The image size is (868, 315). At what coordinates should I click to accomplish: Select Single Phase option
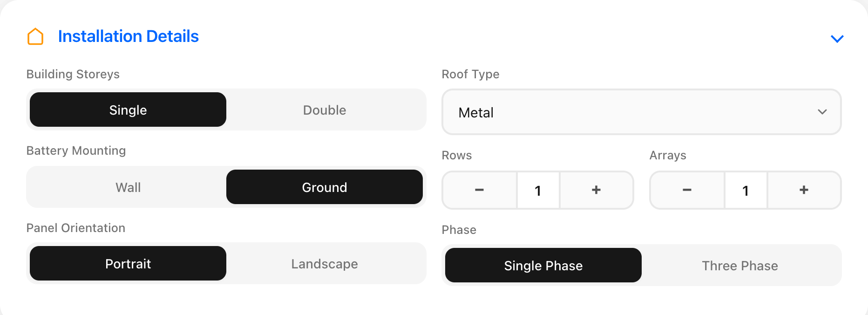coord(543,266)
